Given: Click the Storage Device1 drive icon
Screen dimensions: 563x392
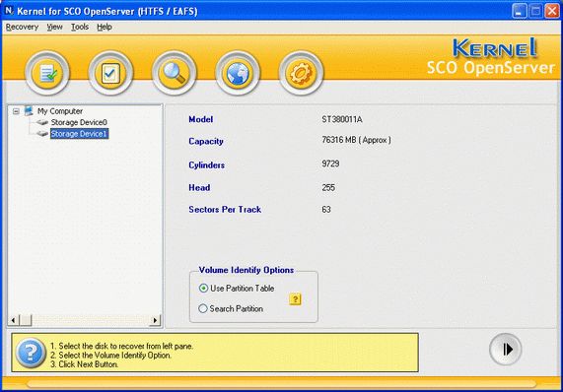Looking at the screenshot, I should [42, 134].
